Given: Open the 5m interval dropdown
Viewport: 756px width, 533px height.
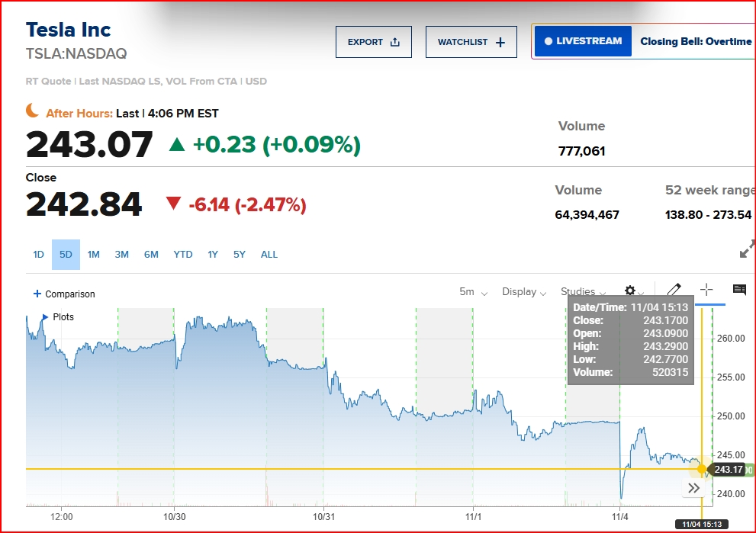Looking at the screenshot, I should point(473,292).
